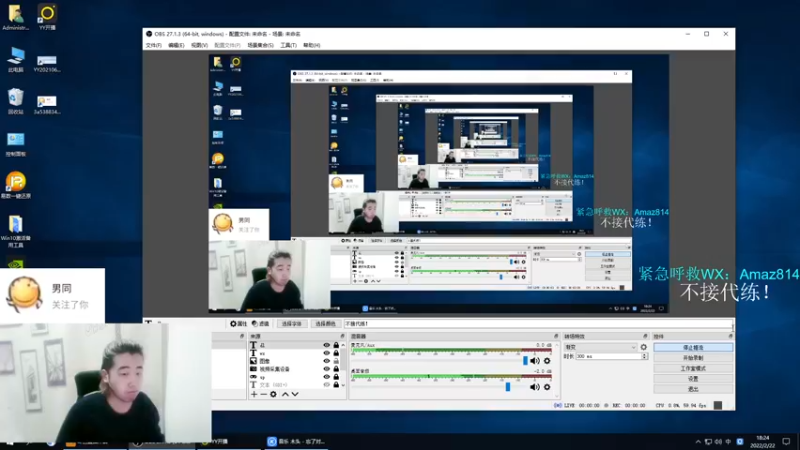Open YY202106 file on desktop
The image size is (800, 450).
[x=47, y=62]
